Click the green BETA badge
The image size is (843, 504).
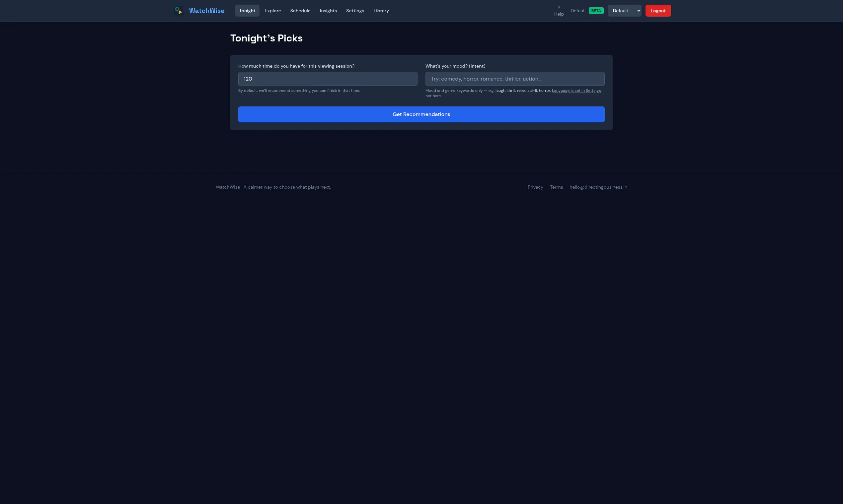coord(596,11)
